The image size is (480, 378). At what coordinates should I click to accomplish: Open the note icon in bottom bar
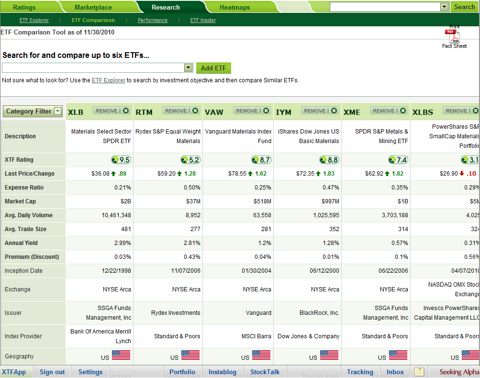click(419, 372)
